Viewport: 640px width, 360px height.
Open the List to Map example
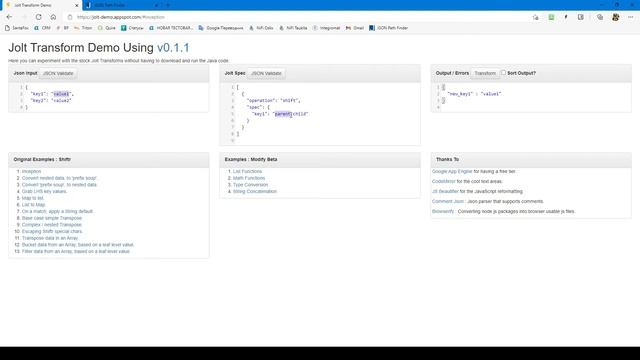pyautogui.click(x=33, y=205)
